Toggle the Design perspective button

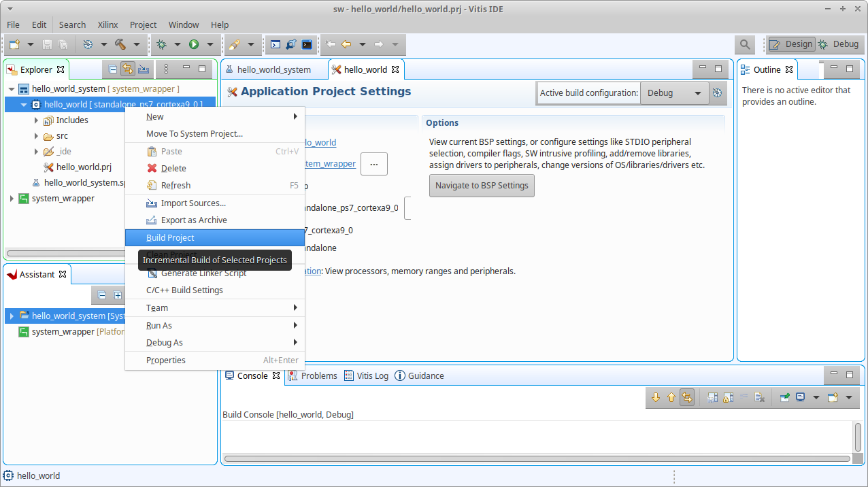pos(791,44)
